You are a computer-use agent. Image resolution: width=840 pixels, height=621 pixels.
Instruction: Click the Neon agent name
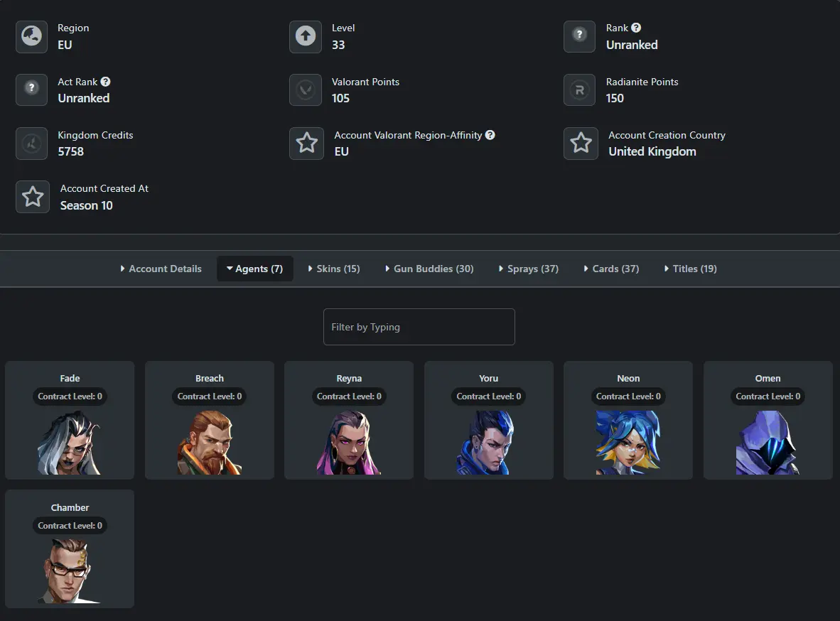pyautogui.click(x=628, y=378)
